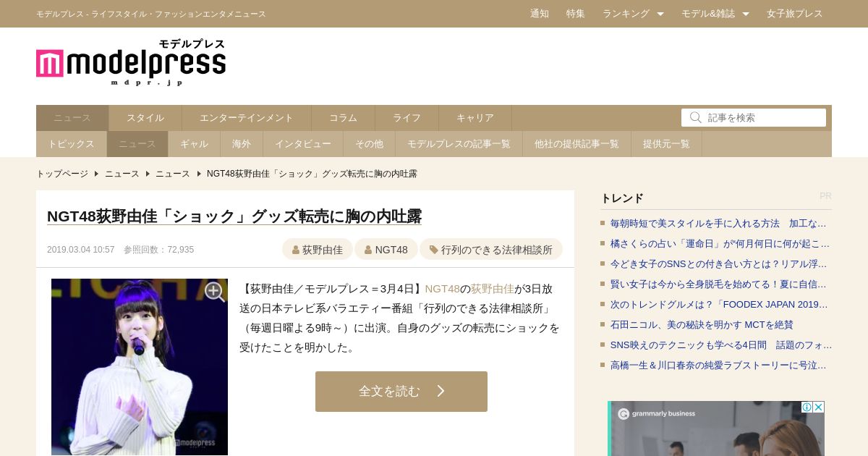
Task: Select the スタイル tab
Action: (145, 118)
